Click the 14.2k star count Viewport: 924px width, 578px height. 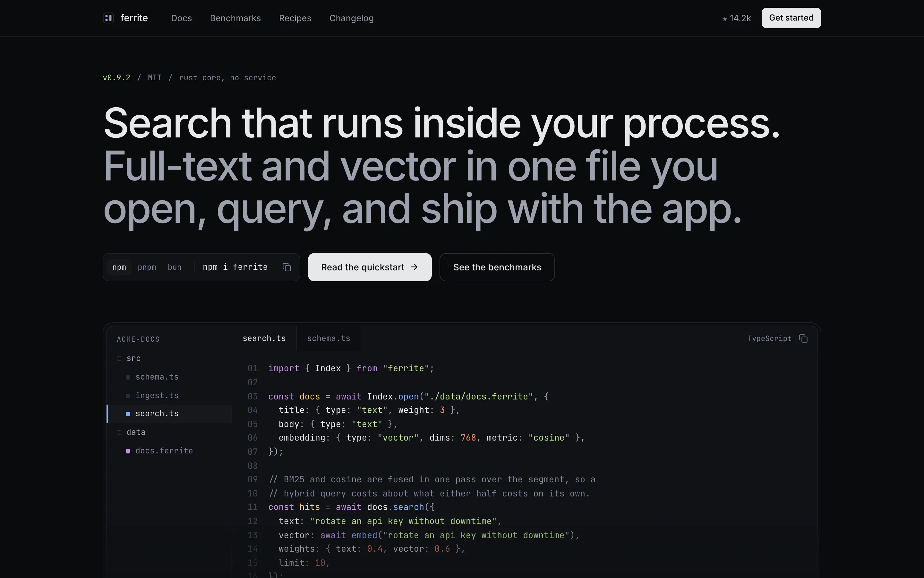pyautogui.click(x=737, y=18)
